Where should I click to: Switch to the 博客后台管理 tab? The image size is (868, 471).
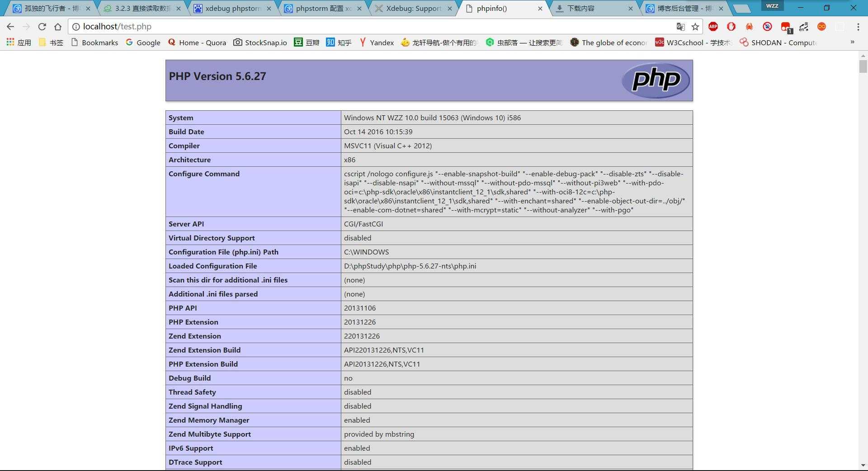coord(684,9)
